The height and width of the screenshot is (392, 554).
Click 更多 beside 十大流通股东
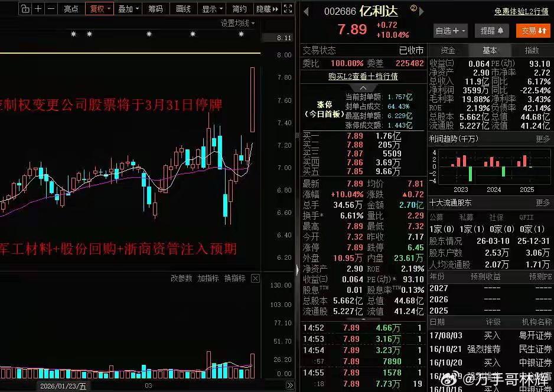543,202
